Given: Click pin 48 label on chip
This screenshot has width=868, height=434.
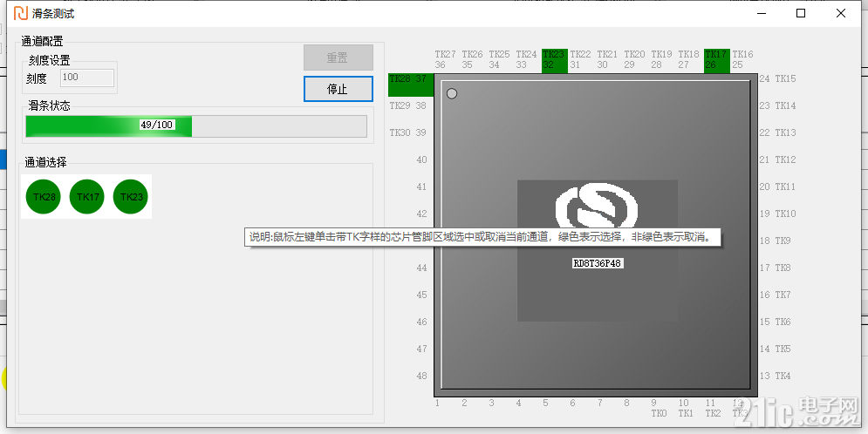Looking at the screenshot, I should [x=422, y=376].
